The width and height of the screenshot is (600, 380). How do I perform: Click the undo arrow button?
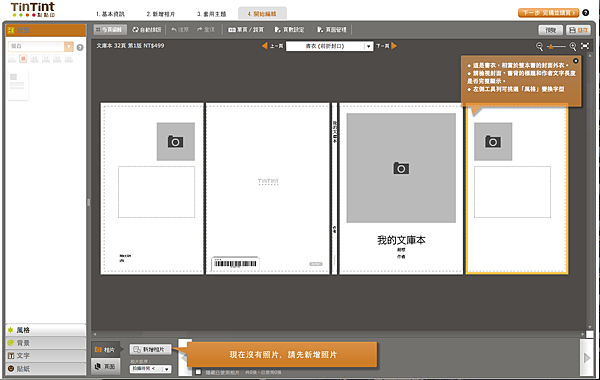click(x=180, y=29)
